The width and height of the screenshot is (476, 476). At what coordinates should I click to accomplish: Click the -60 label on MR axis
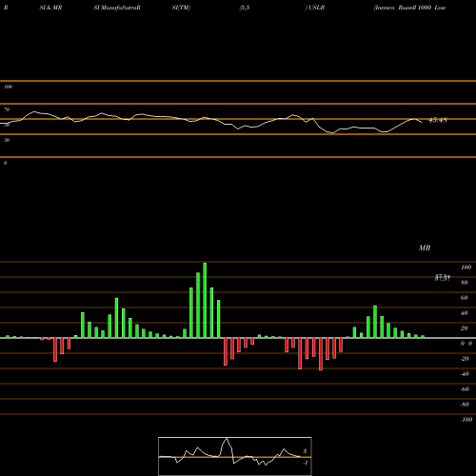465,389
